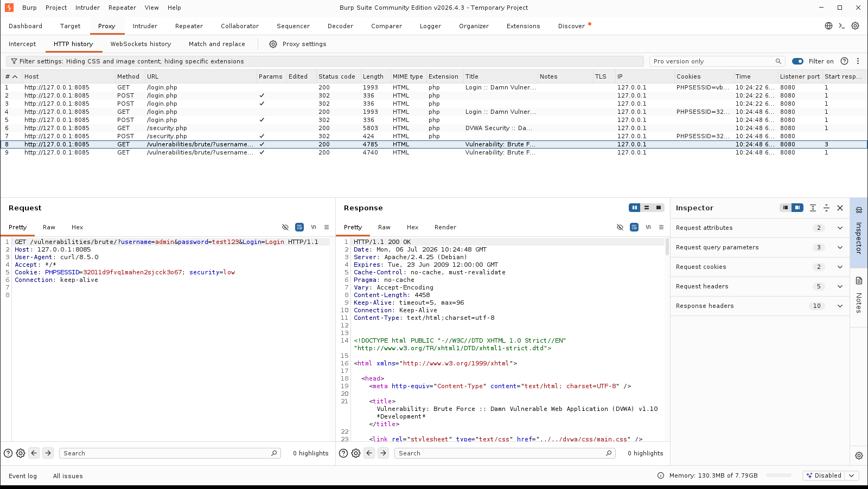Toggle the Filter on switch
Viewport: 868px width, 489px height.
tap(797, 61)
